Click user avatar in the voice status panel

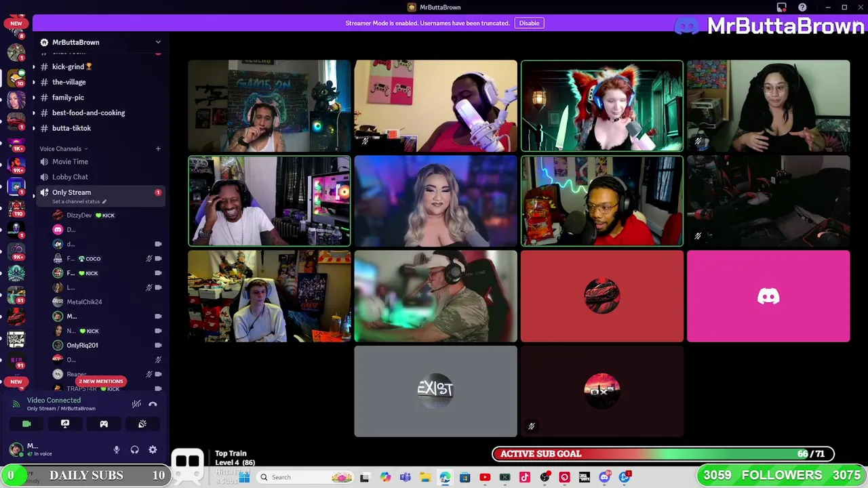(16, 449)
